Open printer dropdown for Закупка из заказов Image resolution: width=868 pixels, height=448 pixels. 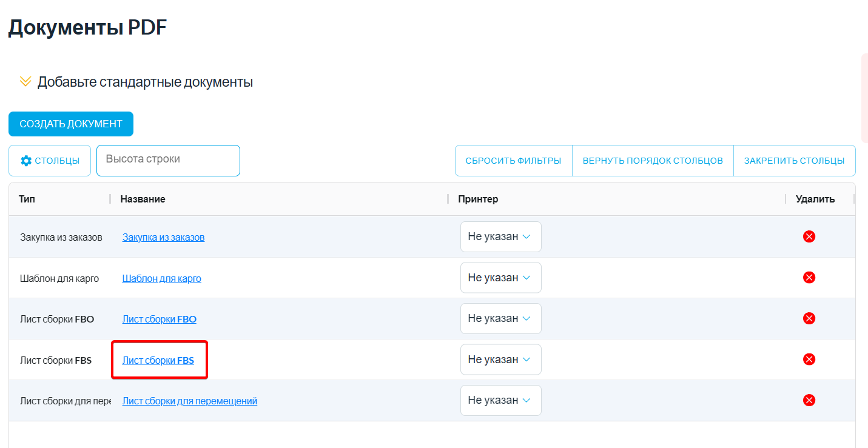pyautogui.click(x=500, y=236)
